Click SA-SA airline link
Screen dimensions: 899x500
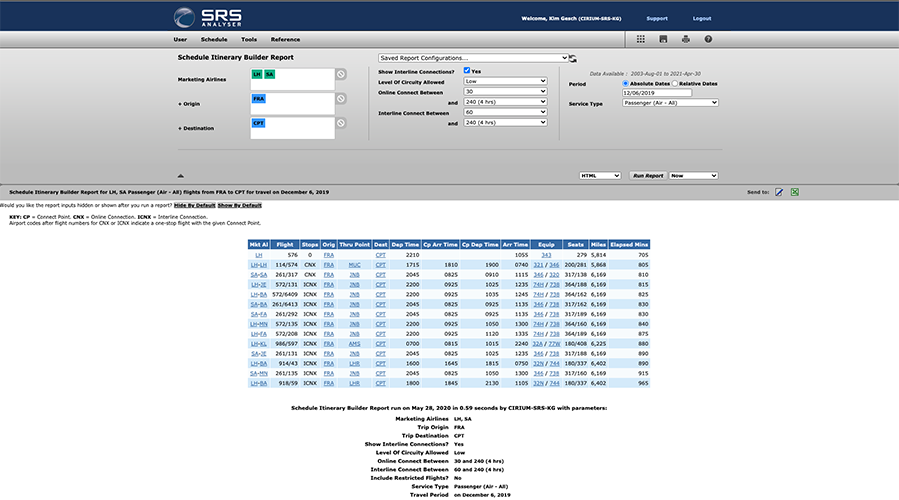click(x=259, y=275)
